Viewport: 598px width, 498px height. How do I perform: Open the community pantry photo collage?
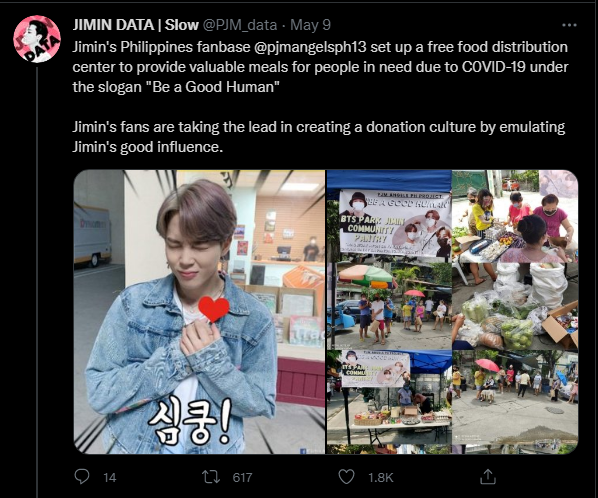pos(452,312)
